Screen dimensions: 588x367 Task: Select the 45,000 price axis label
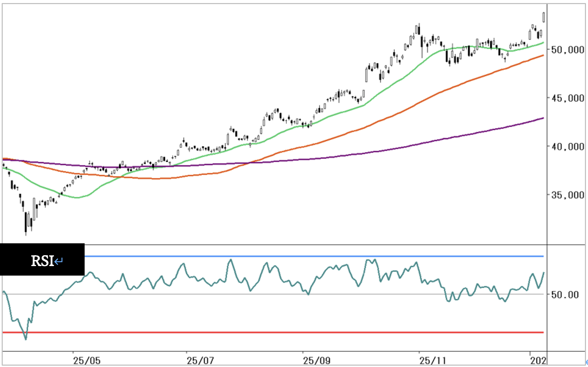click(567, 98)
